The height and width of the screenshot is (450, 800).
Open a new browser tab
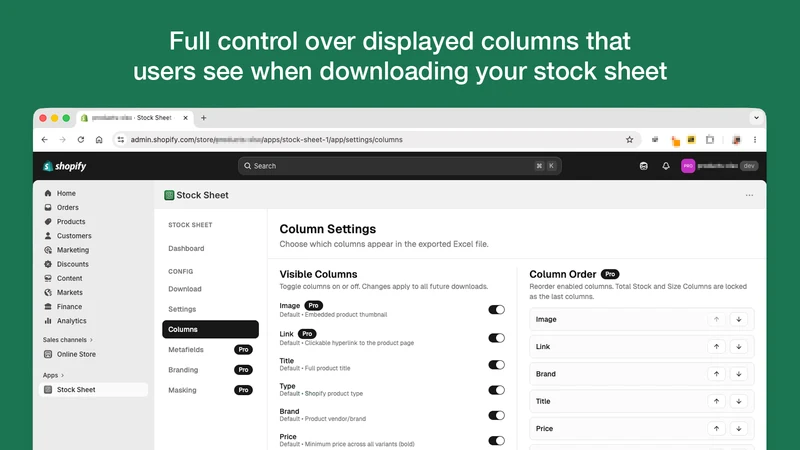[204, 118]
